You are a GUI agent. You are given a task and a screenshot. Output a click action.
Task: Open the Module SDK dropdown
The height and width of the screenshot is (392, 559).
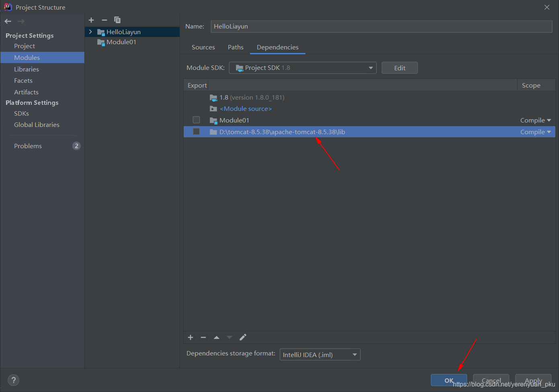(x=303, y=68)
